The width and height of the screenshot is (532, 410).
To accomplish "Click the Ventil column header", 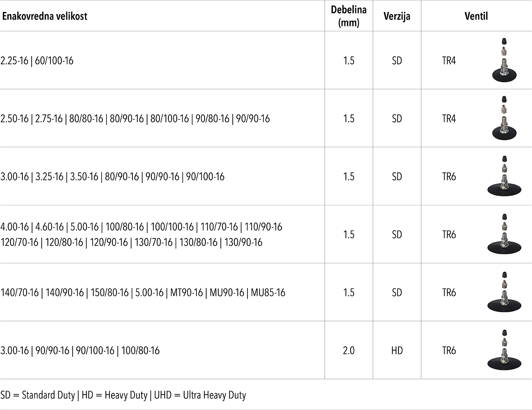I will [476, 16].
